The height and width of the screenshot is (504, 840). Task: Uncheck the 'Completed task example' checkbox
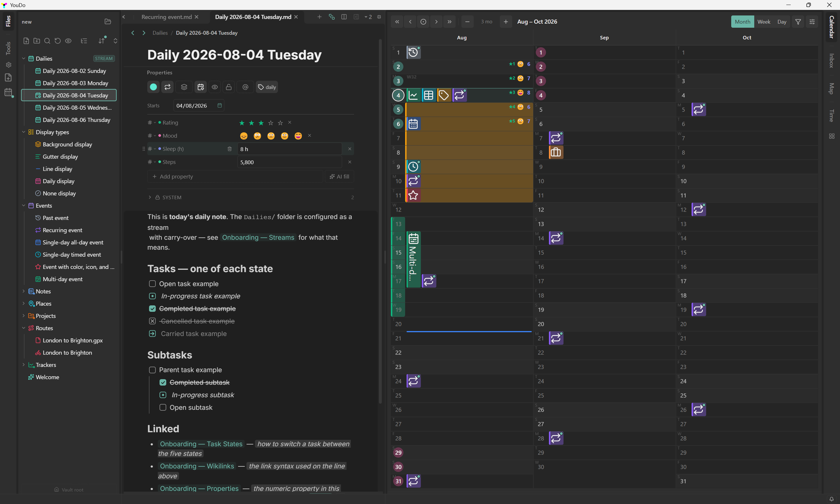pos(153,308)
